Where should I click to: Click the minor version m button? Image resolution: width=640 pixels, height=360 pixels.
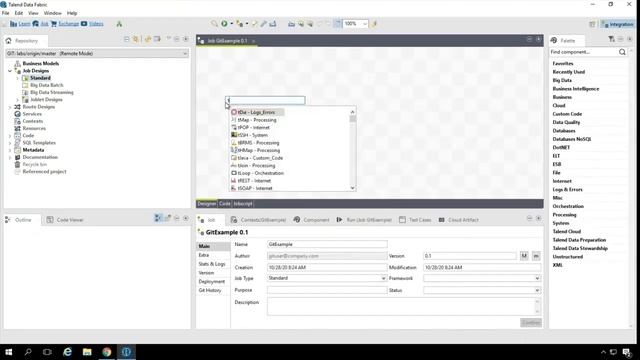[536, 256]
